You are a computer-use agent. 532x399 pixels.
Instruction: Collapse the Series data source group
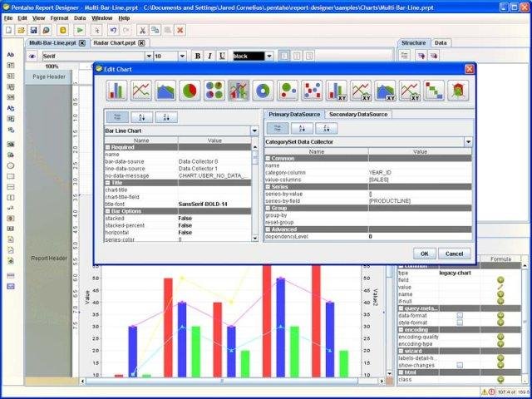pyautogui.click(x=268, y=187)
